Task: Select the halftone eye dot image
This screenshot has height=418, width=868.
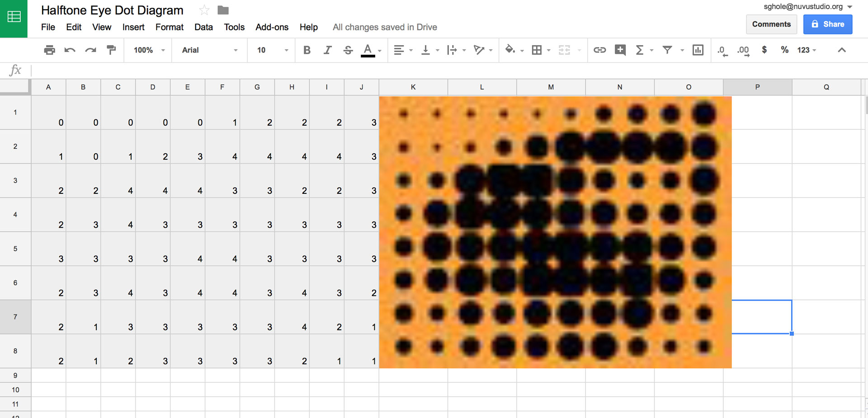Action: point(555,232)
